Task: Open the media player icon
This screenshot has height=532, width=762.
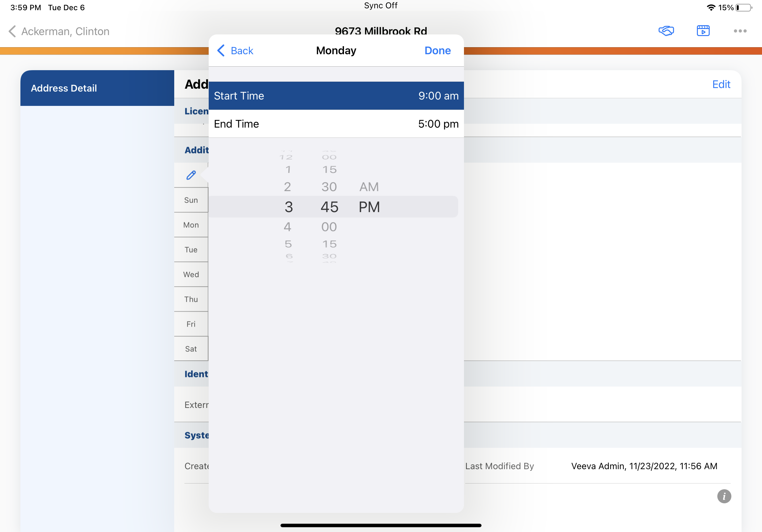Action: point(703,31)
